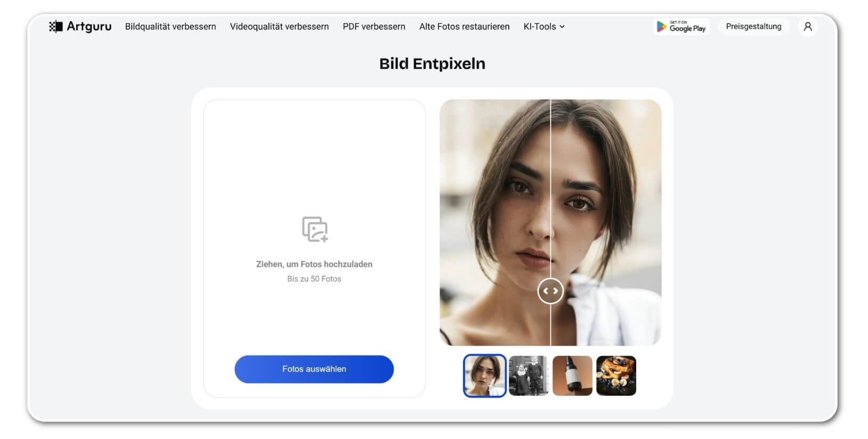Select the woman portrait sample thumbnail
This screenshot has height=439, width=868.
point(484,376)
